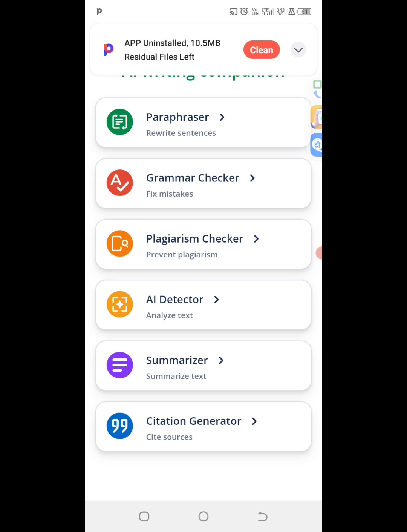Tap the blue Citation Generator quote icon

click(120, 426)
